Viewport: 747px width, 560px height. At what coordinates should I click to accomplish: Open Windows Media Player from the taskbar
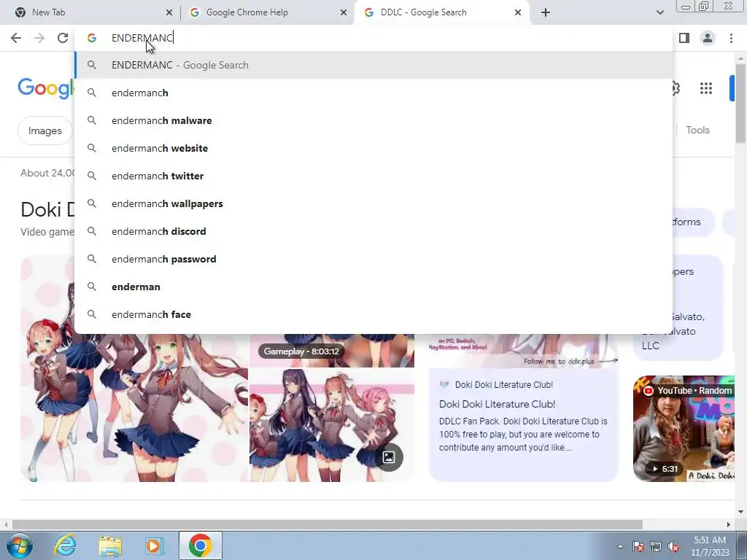(x=154, y=545)
